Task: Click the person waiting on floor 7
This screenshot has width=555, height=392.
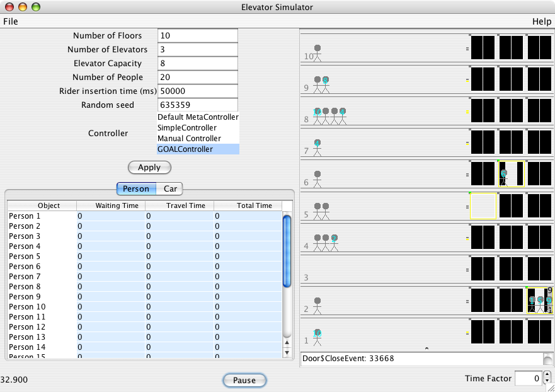Action: 318,147
